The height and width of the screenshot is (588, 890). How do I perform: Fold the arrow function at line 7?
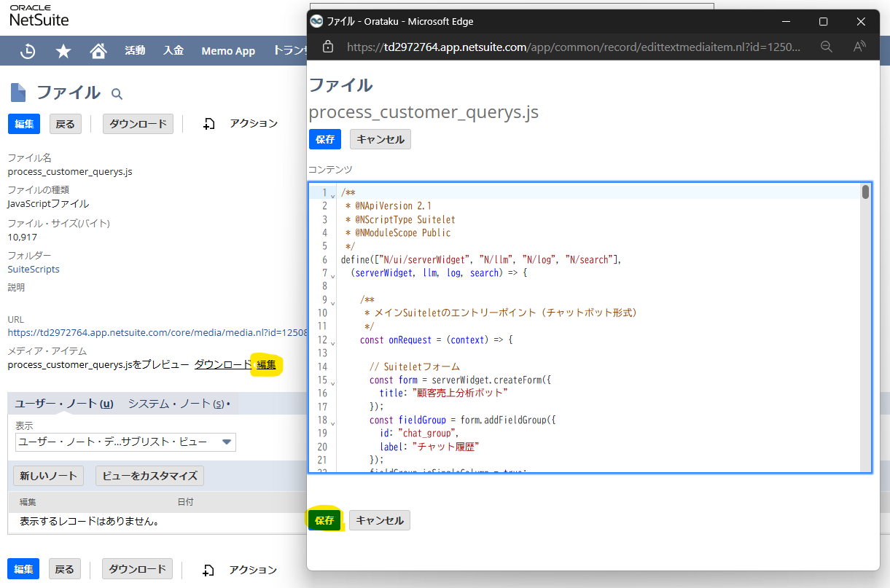click(333, 275)
